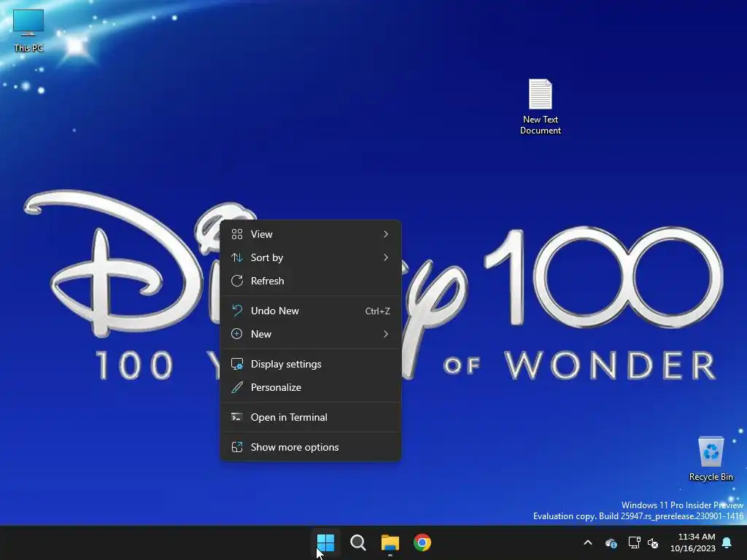The image size is (747, 560).
Task: Expand Sort by submenu chevron
Action: (x=386, y=257)
